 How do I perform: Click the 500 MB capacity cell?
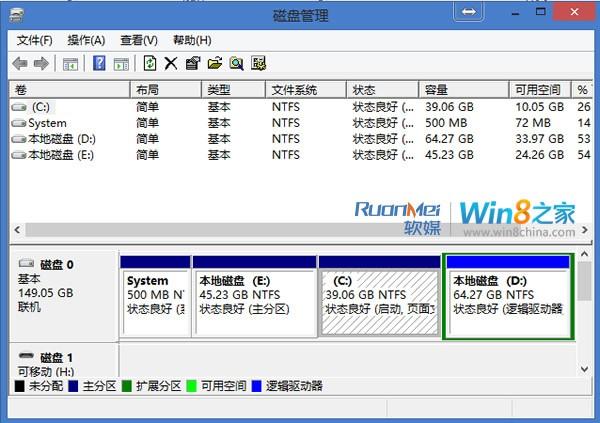coord(446,123)
